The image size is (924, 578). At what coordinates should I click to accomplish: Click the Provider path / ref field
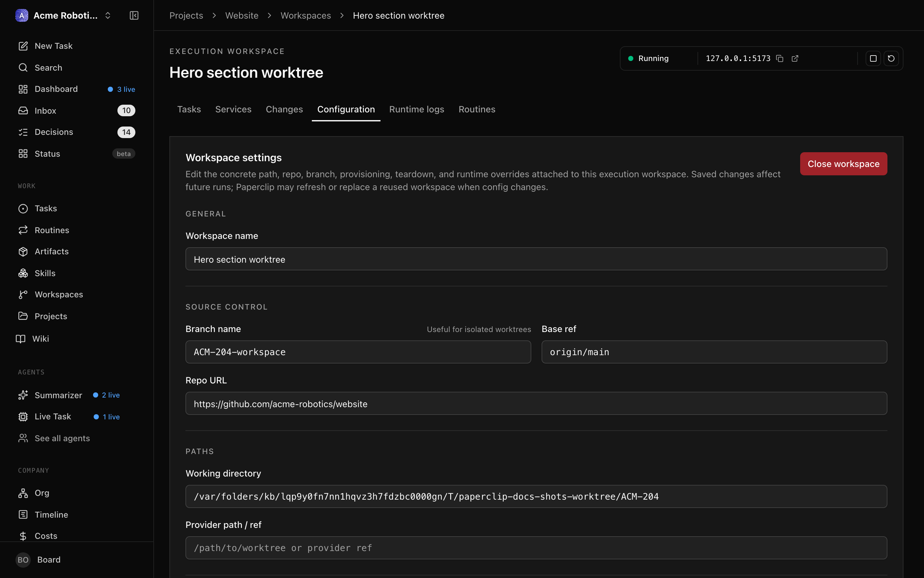coord(536,548)
